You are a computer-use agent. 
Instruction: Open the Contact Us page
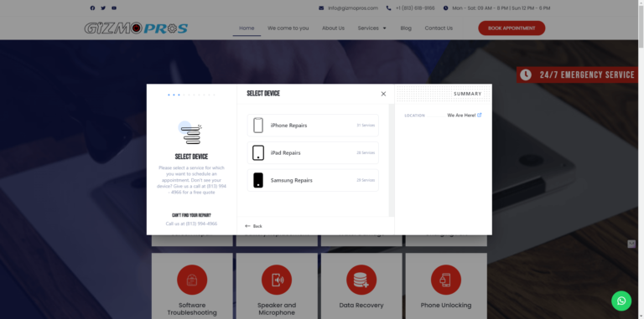coord(439,28)
